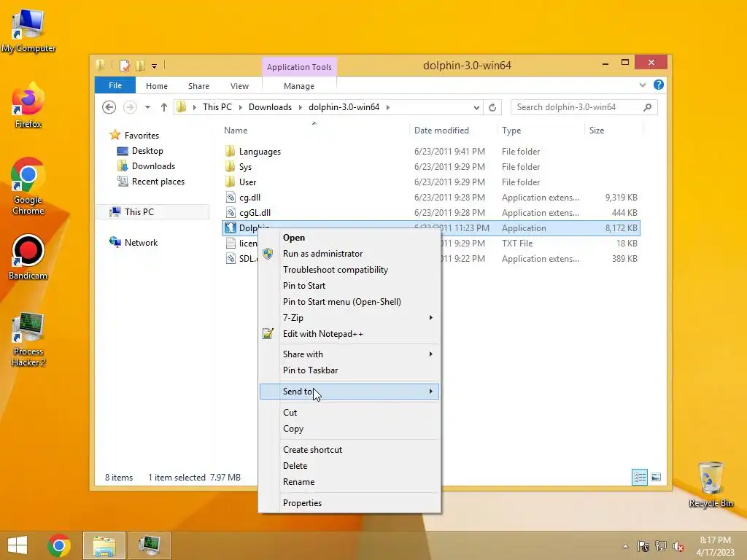Choose Pin to Taskbar
747x560 pixels.
[349, 370]
